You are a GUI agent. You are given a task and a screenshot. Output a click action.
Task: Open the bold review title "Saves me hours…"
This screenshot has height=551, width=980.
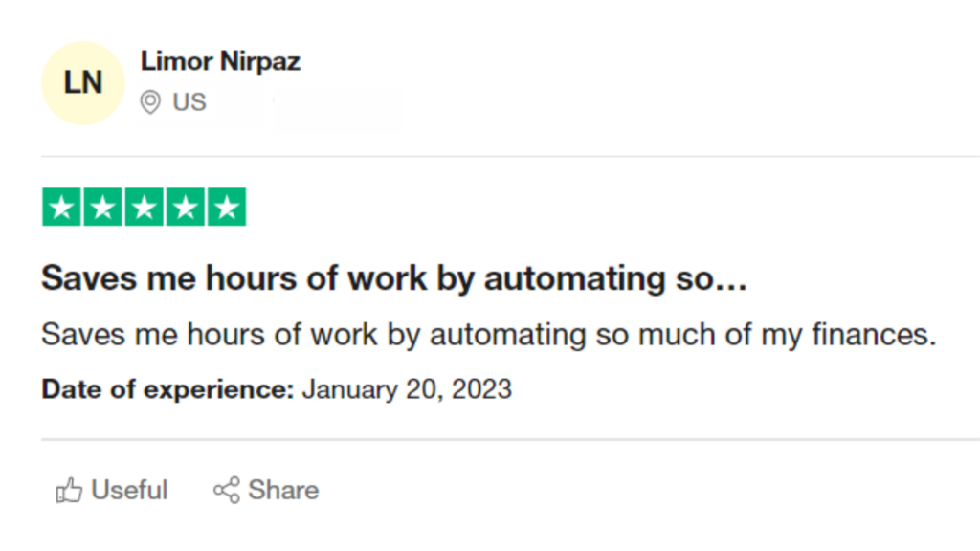click(x=394, y=278)
